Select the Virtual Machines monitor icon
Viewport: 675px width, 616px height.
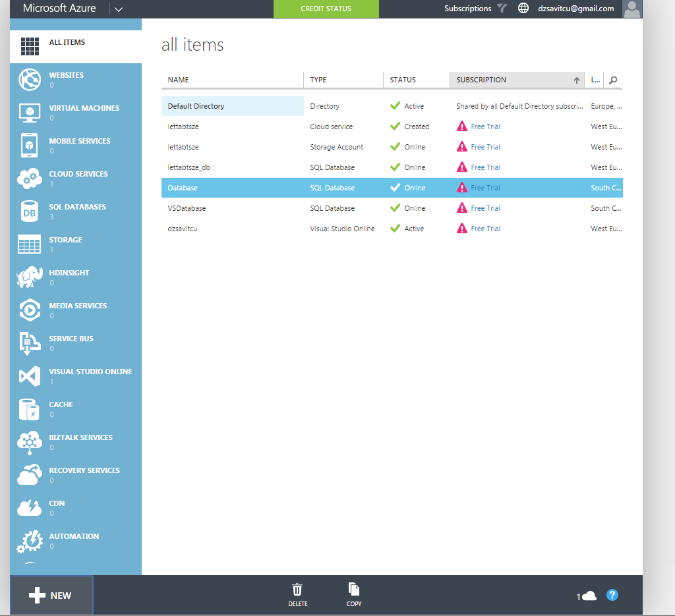pos(30,113)
